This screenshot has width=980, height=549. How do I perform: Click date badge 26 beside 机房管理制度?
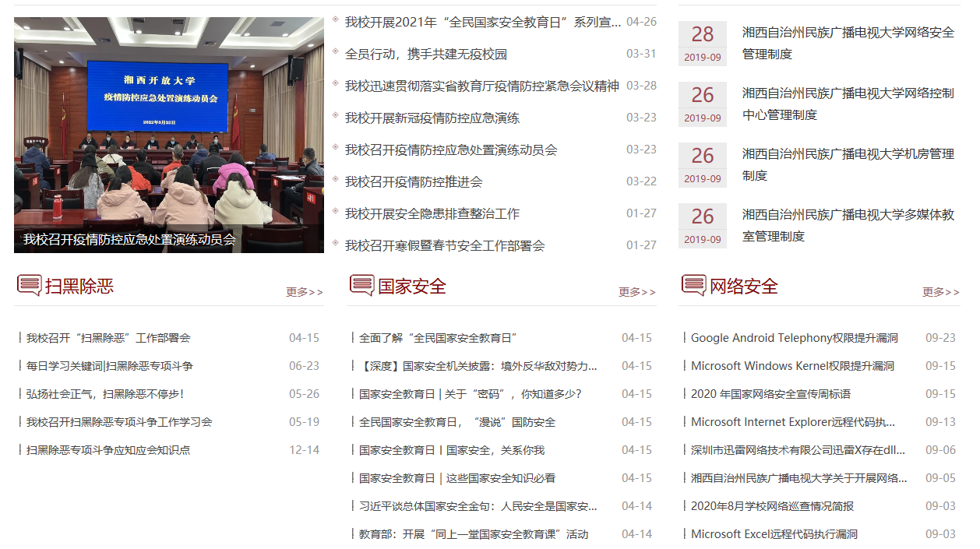click(x=703, y=165)
